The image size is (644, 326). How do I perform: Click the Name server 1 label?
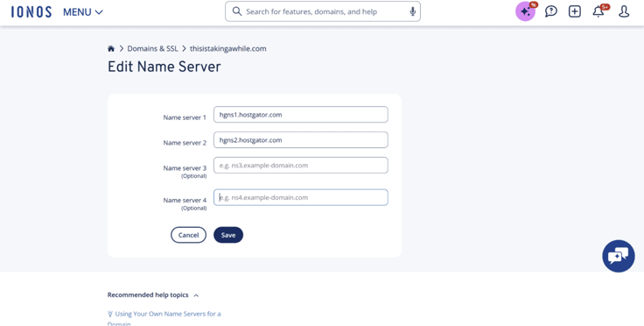coord(185,117)
